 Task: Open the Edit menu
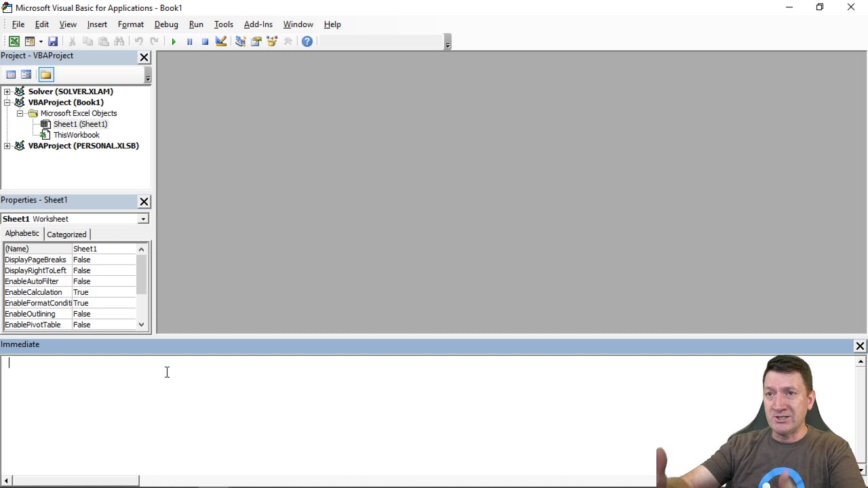click(x=41, y=24)
